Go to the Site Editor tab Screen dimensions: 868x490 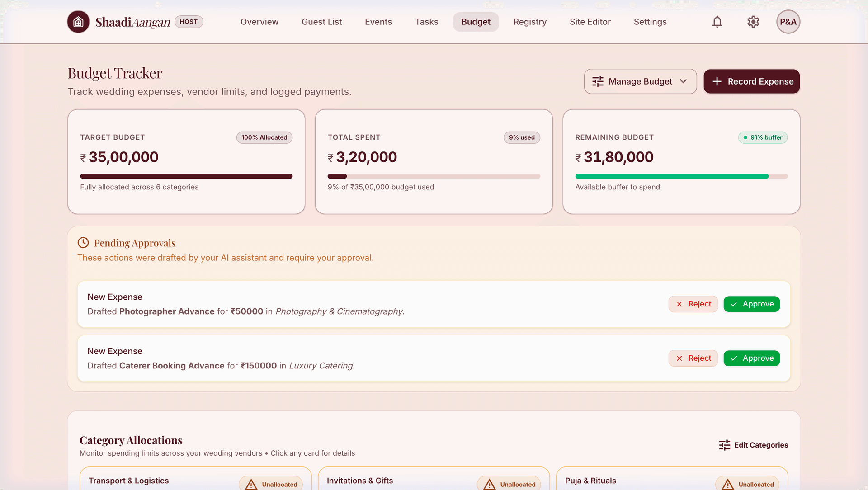[590, 22]
